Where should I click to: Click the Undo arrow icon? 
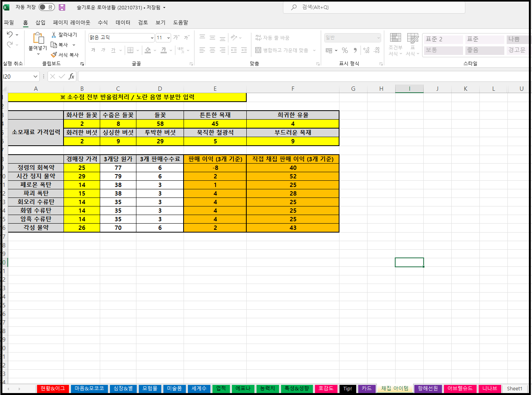(x=10, y=35)
